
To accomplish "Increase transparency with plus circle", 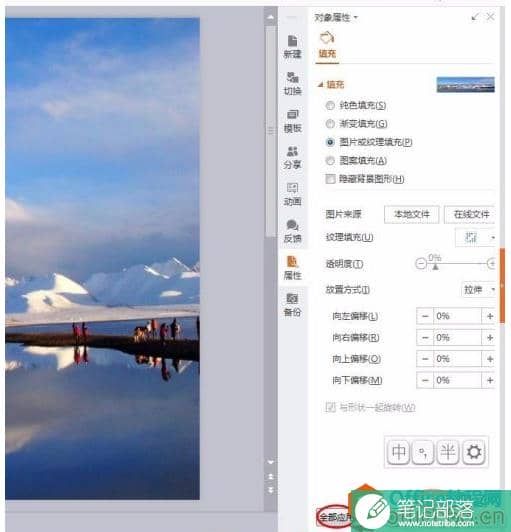I will [491, 263].
